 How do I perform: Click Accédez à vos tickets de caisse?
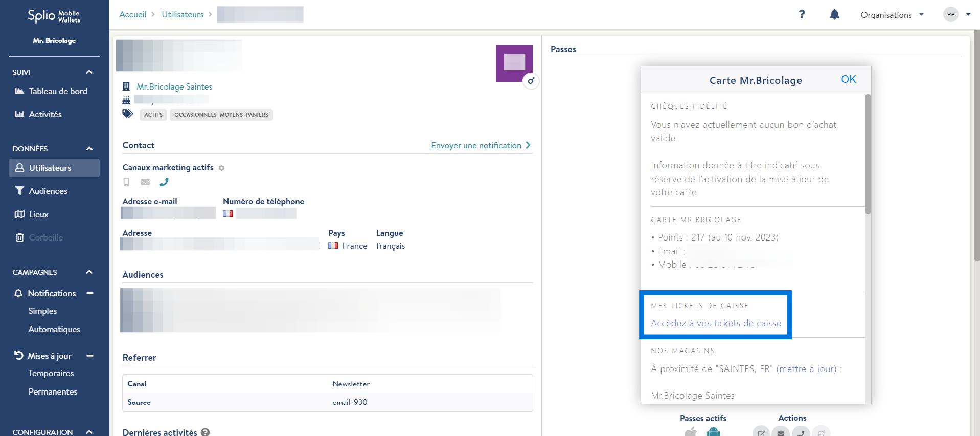716,323
